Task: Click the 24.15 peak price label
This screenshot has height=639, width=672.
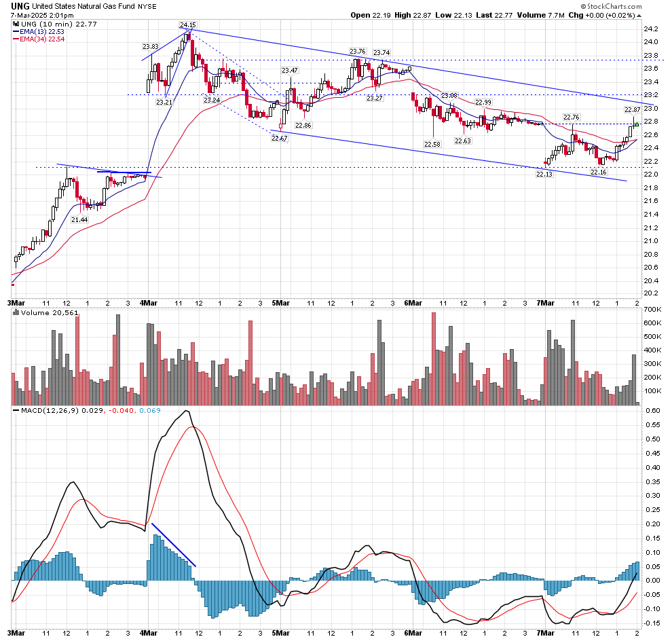Action: (x=187, y=25)
